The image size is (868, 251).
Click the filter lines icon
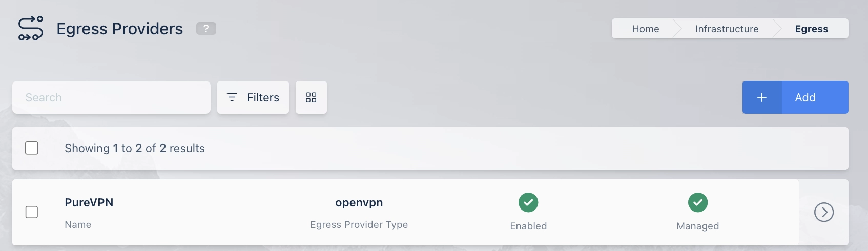click(x=232, y=97)
